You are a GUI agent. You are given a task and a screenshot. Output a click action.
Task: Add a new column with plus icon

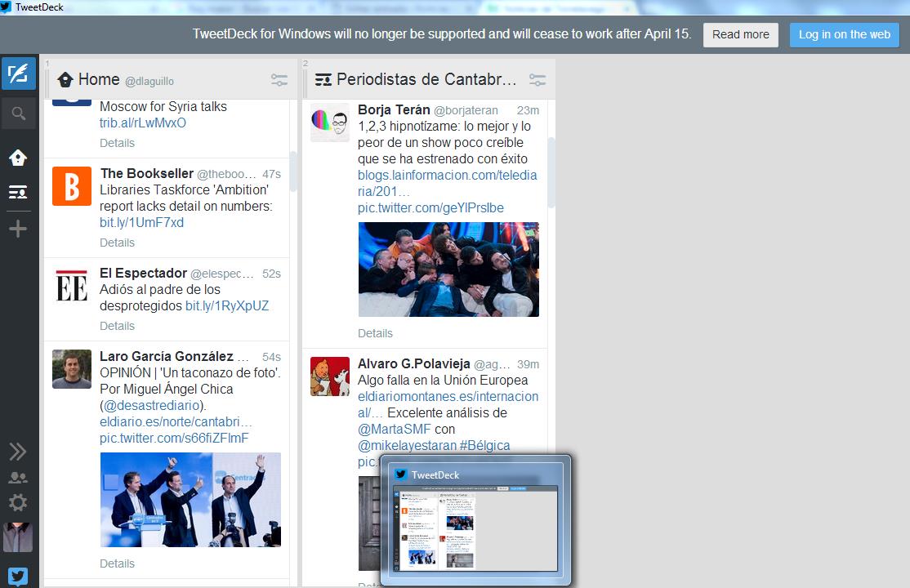click(18, 229)
